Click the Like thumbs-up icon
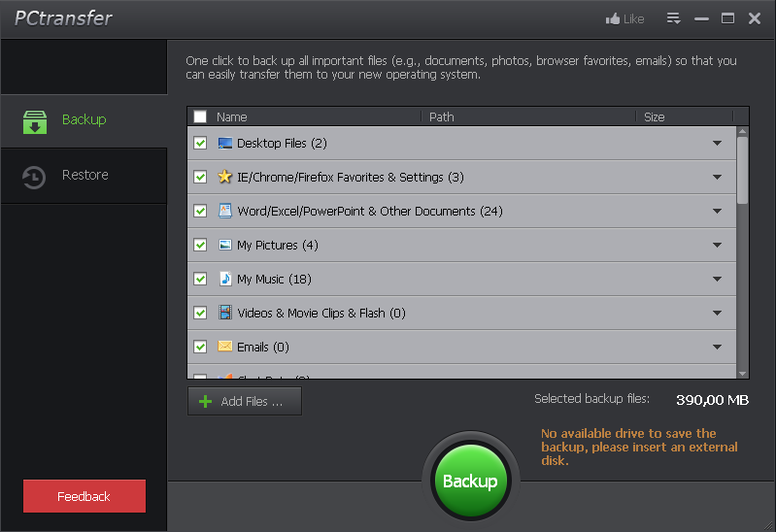The image size is (776, 532). point(612,18)
